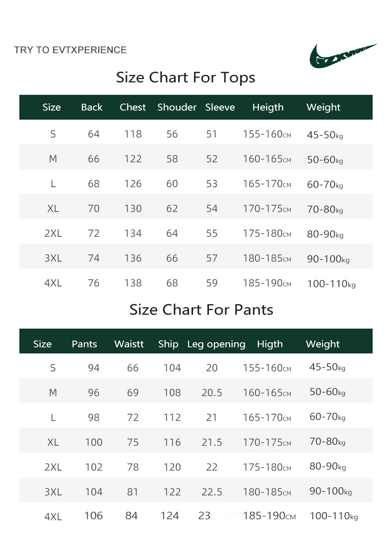This screenshot has width=392, height=551.
Task: Select the Shouder column header
Action: (x=177, y=107)
